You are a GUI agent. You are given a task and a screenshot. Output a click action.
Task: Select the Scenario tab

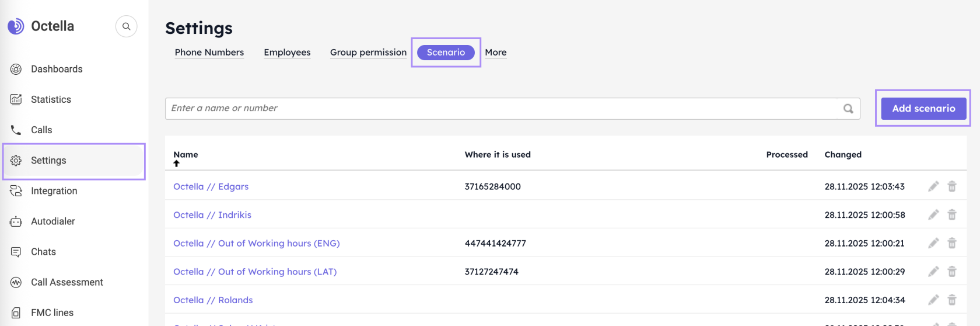tap(446, 53)
